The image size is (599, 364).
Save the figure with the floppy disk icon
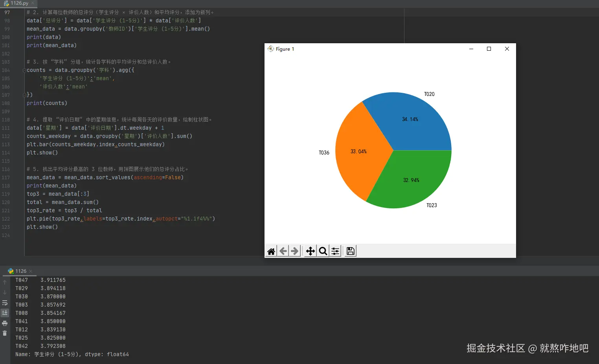click(351, 251)
